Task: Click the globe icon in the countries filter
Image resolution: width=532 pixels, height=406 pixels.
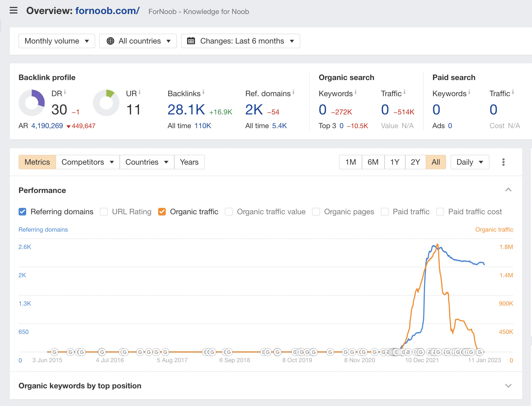Action: [x=110, y=40]
